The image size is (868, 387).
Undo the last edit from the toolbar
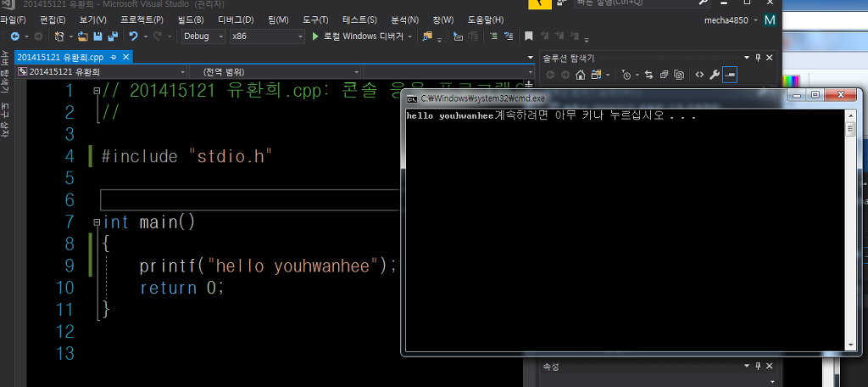[133, 36]
